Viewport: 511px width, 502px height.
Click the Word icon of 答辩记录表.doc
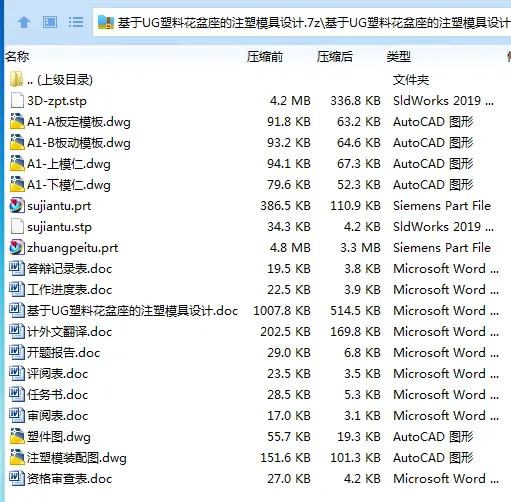[x=17, y=269]
